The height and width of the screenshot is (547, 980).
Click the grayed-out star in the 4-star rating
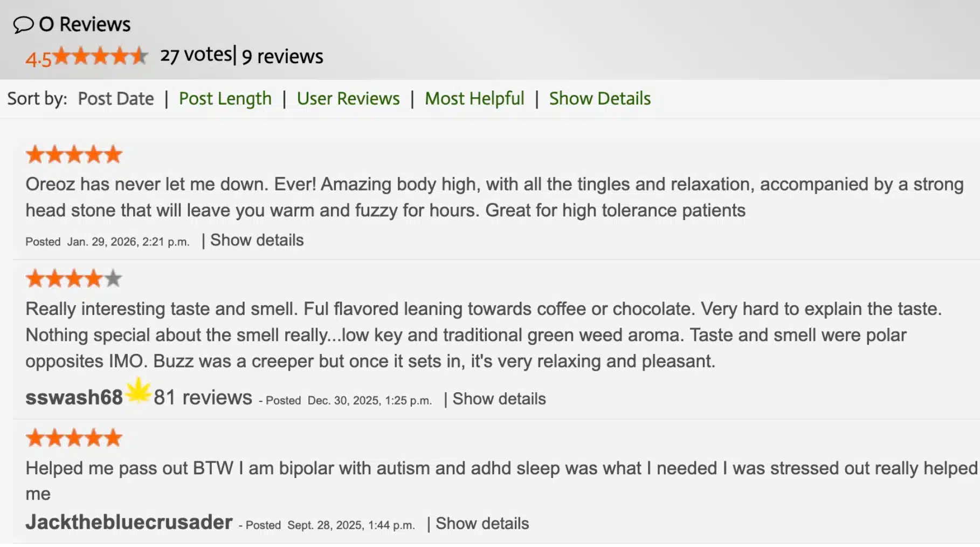click(112, 278)
